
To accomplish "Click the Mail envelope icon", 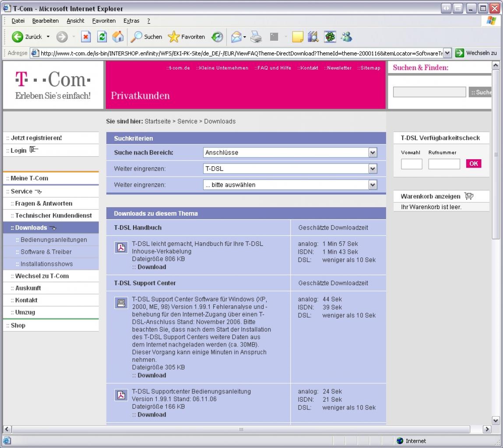I will pyautogui.click(x=236, y=37).
